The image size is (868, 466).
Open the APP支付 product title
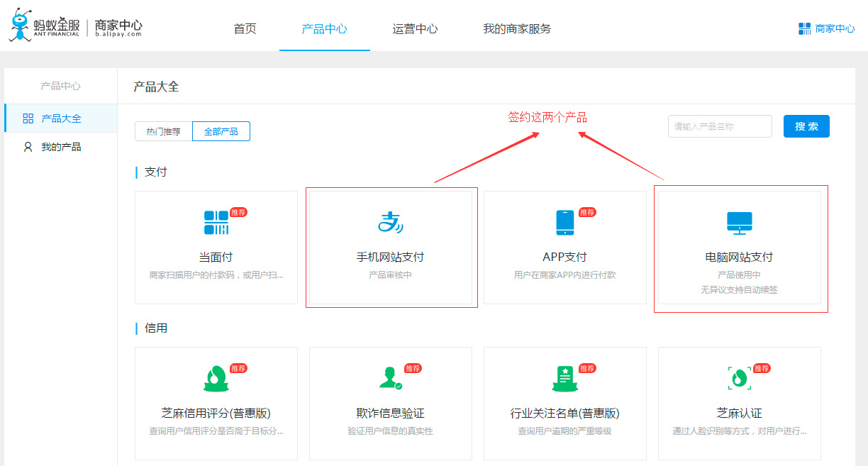tap(565, 257)
